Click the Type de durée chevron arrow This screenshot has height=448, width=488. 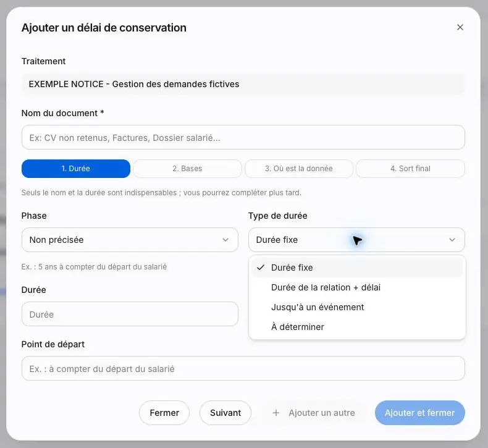452,240
